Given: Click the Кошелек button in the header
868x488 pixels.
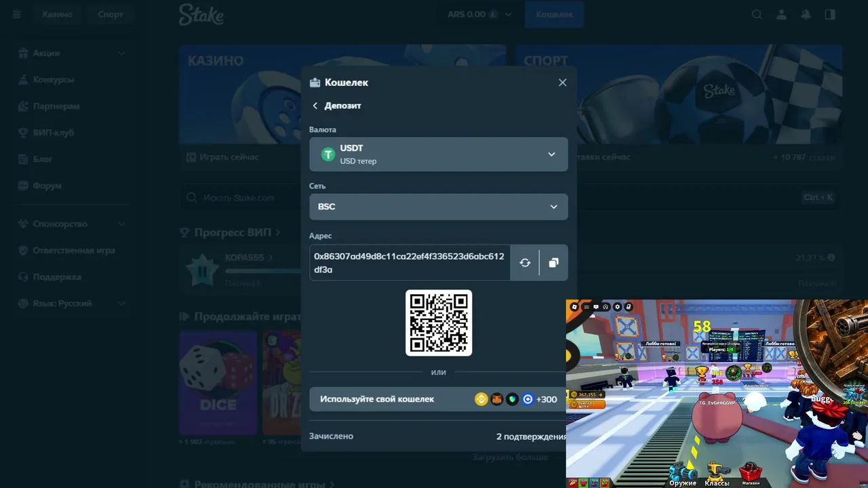Looking at the screenshot, I should (555, 14).
